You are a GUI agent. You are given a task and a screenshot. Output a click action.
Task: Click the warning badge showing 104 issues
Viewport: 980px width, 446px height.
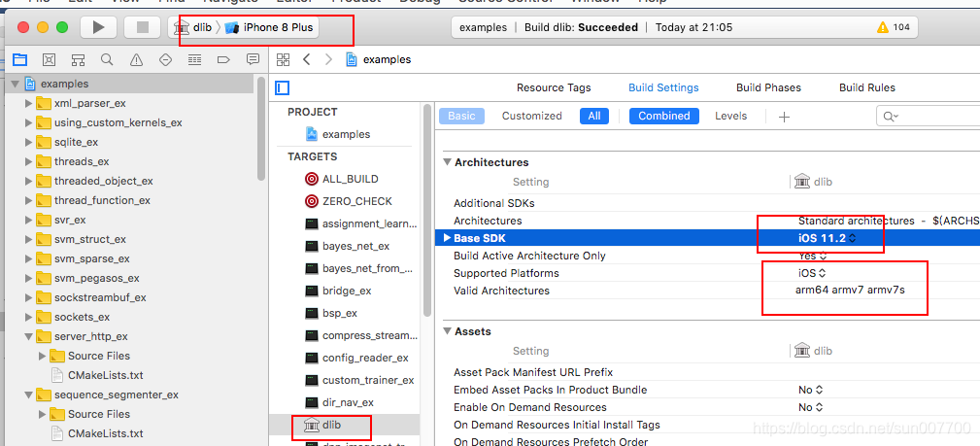coord(894,27)
